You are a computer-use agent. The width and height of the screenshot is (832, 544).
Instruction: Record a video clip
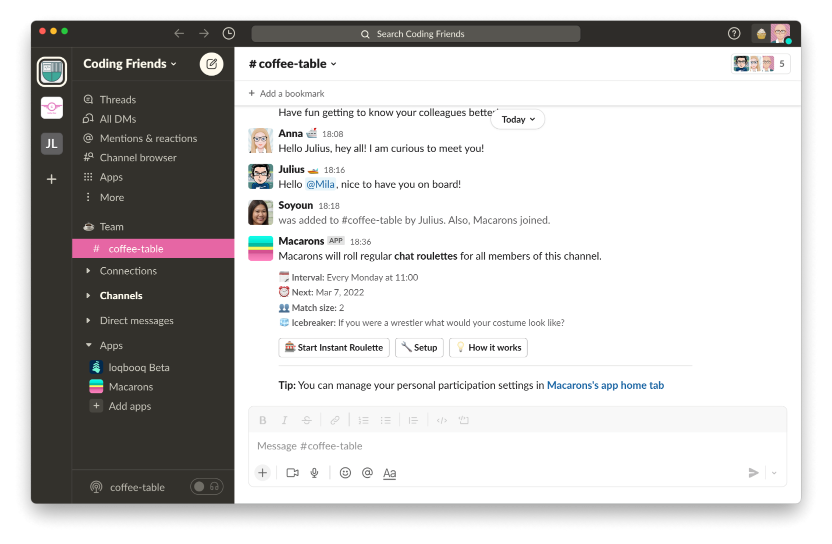pyautogui.click(x=292, y=472)
